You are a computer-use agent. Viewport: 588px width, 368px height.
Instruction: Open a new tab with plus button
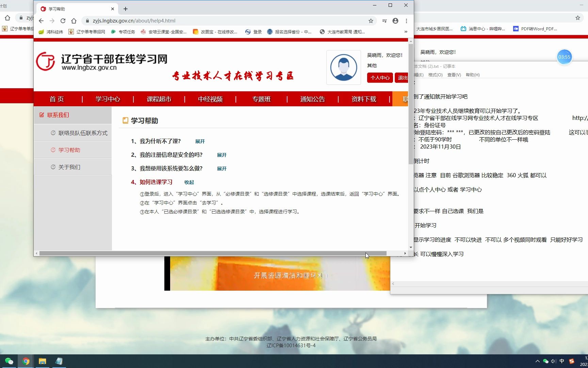(x=126, y=9)
